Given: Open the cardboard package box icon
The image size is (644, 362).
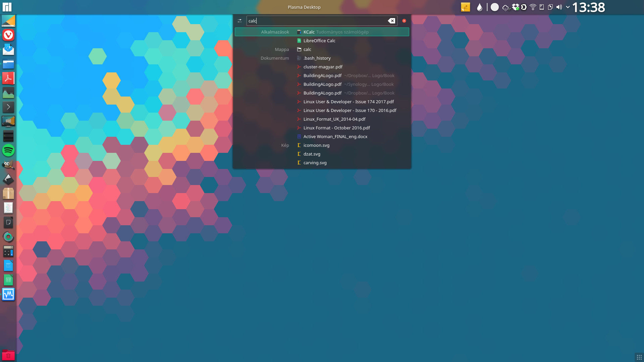Looking at the screenshot, I should [8, 193].
